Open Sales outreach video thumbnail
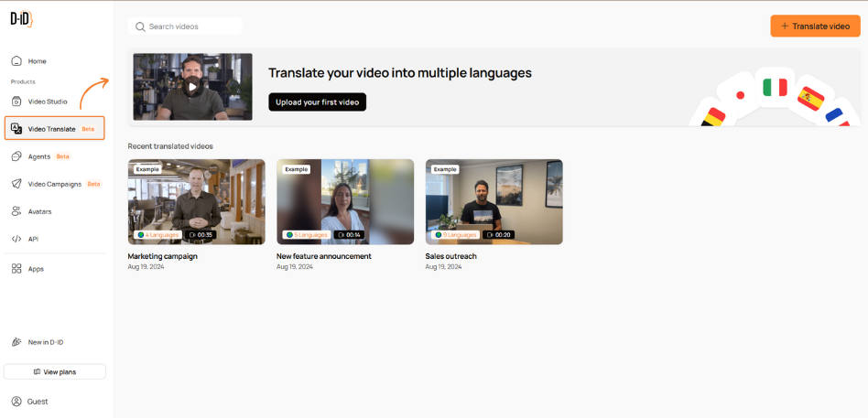This screenshot has width=868, height=418. click(x=494, y=202)
